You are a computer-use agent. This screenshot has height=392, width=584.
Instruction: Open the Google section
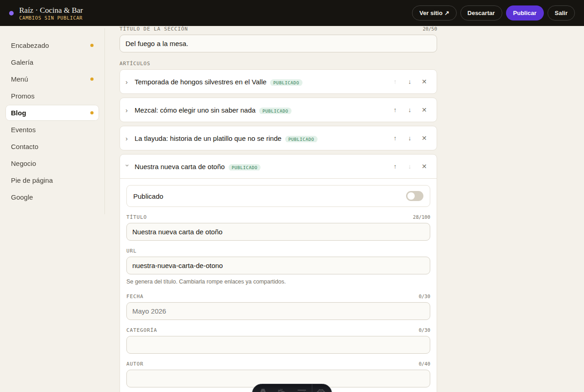(52, 197)
